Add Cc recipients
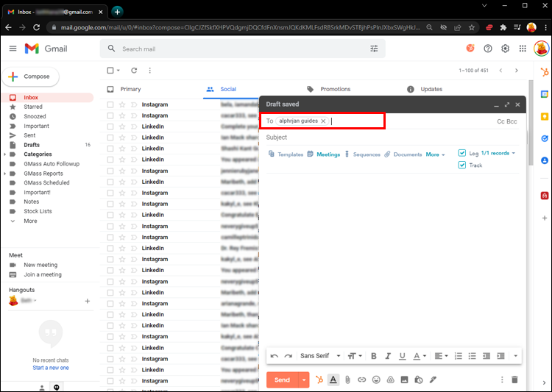The width and height of the screenshot is (552, 392). tap(500, 121)
